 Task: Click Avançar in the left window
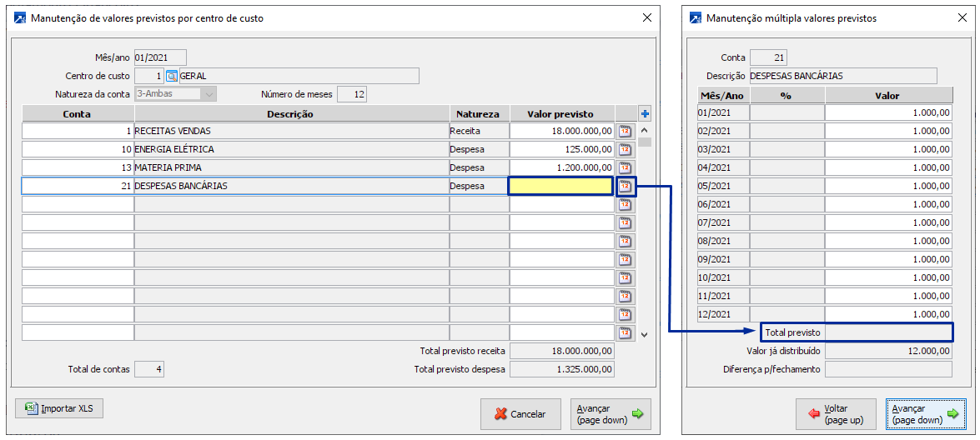tap(611, 413)
